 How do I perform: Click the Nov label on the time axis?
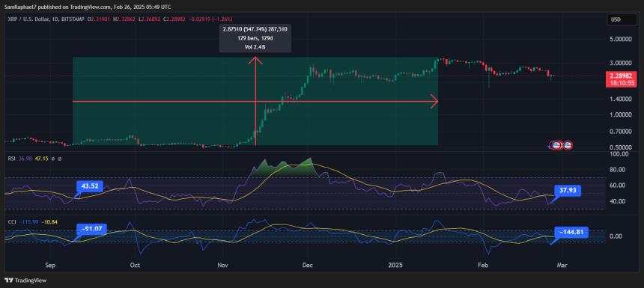pyautogui.click(x=222, y=265)
